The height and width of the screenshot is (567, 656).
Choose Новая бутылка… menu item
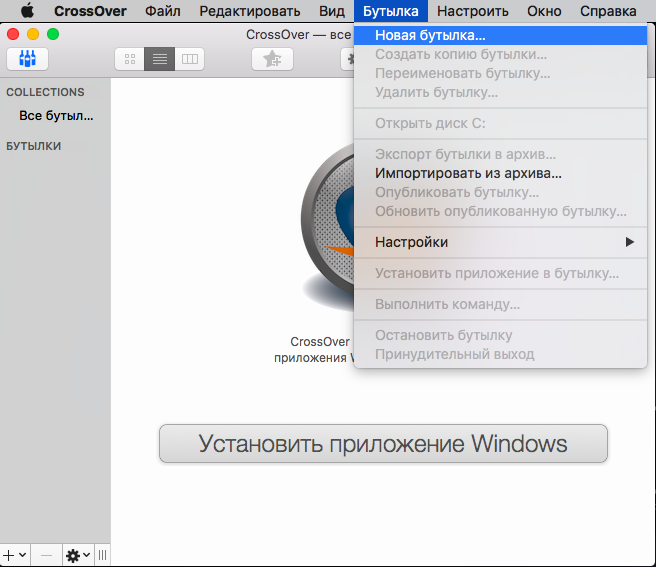(500, 36)
